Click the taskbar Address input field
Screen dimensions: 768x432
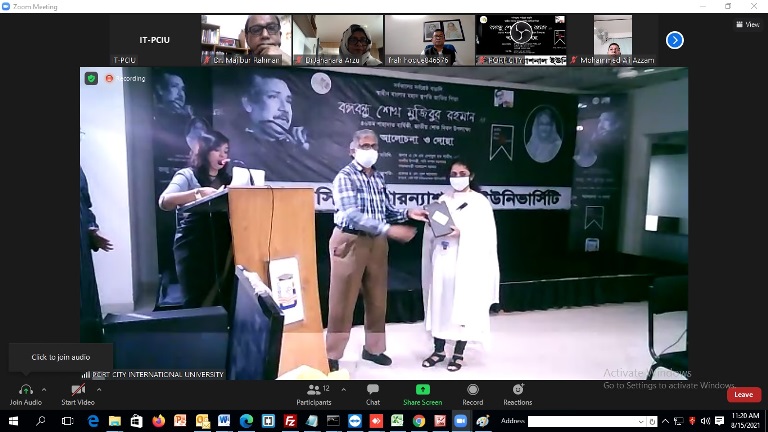(582, 421)
